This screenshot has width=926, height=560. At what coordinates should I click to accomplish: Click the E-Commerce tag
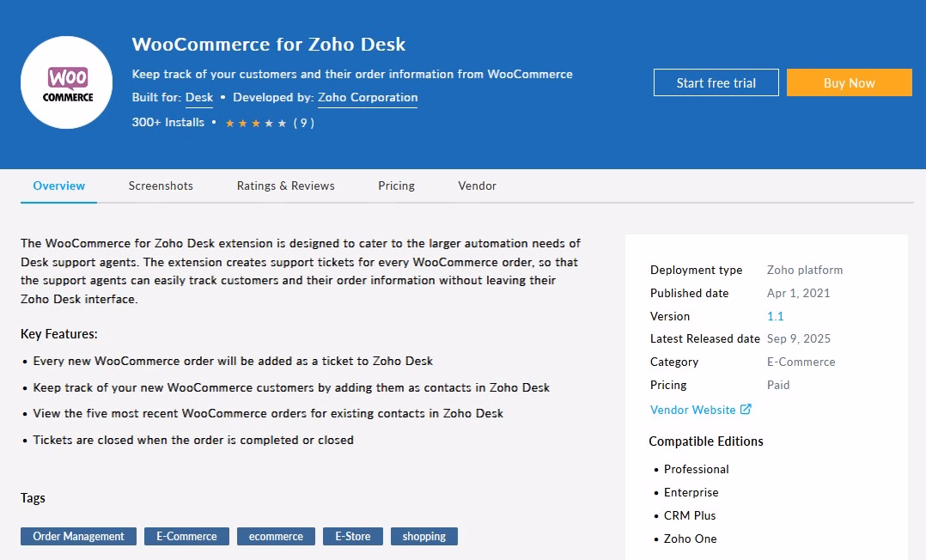(x=186, y=536)
